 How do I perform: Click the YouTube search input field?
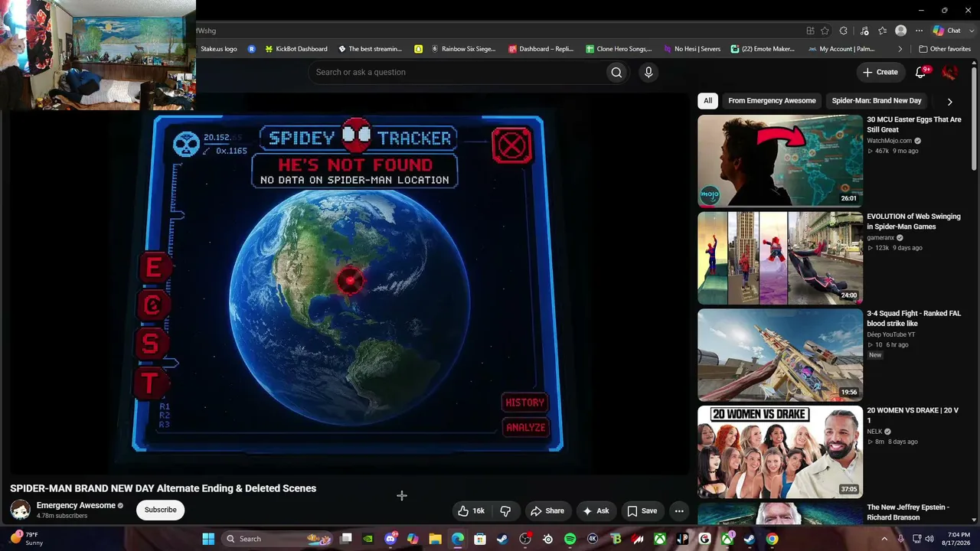coord(458,72)
